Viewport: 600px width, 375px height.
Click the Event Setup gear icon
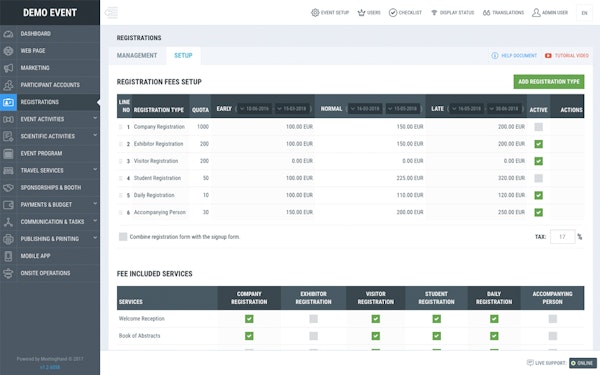315,13
